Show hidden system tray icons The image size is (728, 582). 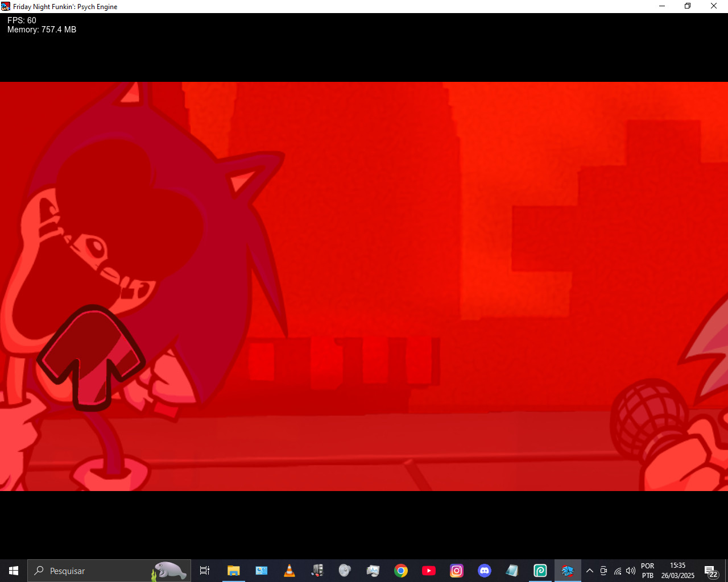(590, 571)
